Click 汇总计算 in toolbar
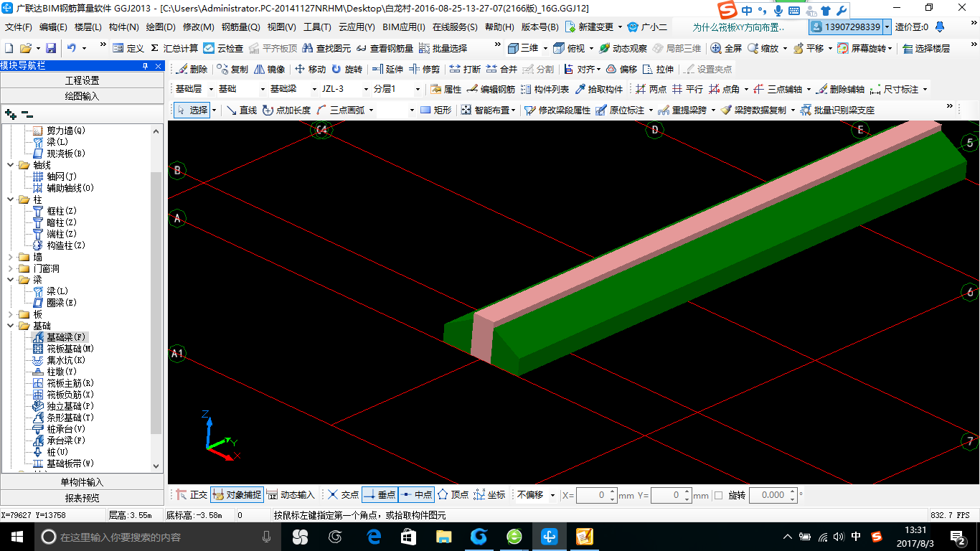The image size is (980, 551). coord(174,48)
